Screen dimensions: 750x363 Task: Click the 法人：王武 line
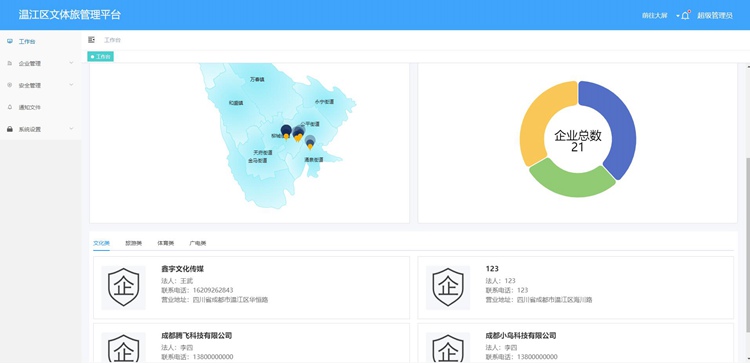click(x=177, y=281)
